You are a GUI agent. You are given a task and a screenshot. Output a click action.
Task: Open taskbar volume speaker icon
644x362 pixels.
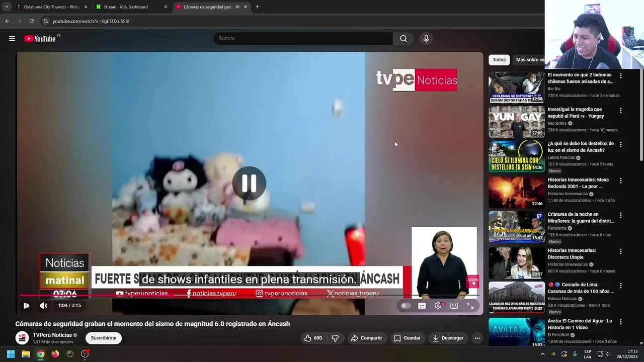click(x=607, y=354)
